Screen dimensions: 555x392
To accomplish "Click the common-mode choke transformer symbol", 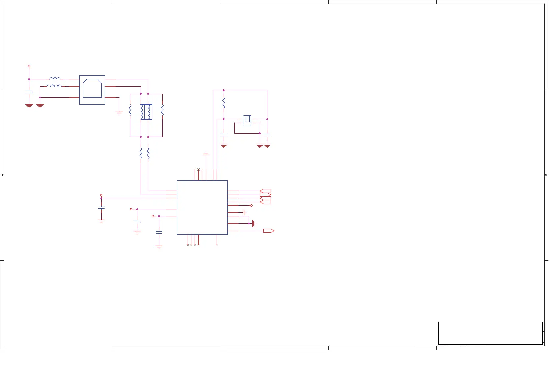I will [x=146, y=112].
